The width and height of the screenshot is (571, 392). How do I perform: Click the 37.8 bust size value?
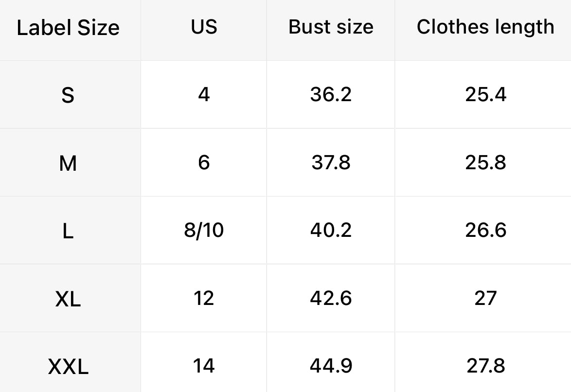point(331,162)
